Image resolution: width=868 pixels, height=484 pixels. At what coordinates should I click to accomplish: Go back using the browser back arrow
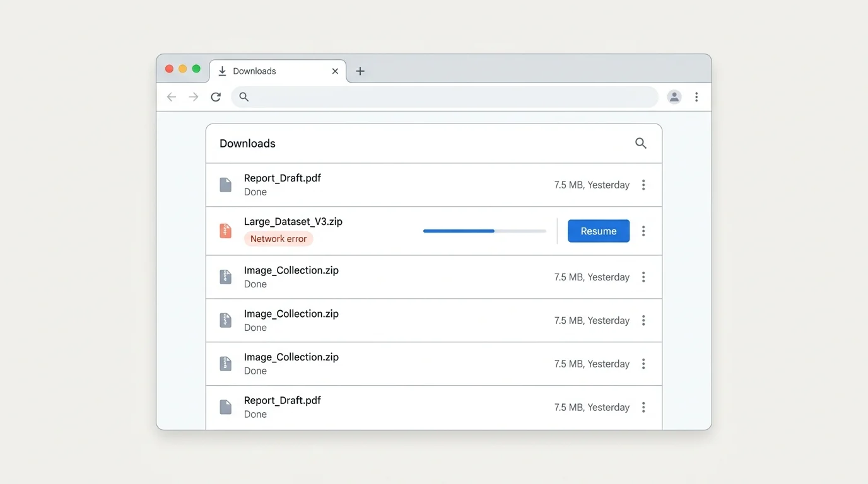point(172,97)
